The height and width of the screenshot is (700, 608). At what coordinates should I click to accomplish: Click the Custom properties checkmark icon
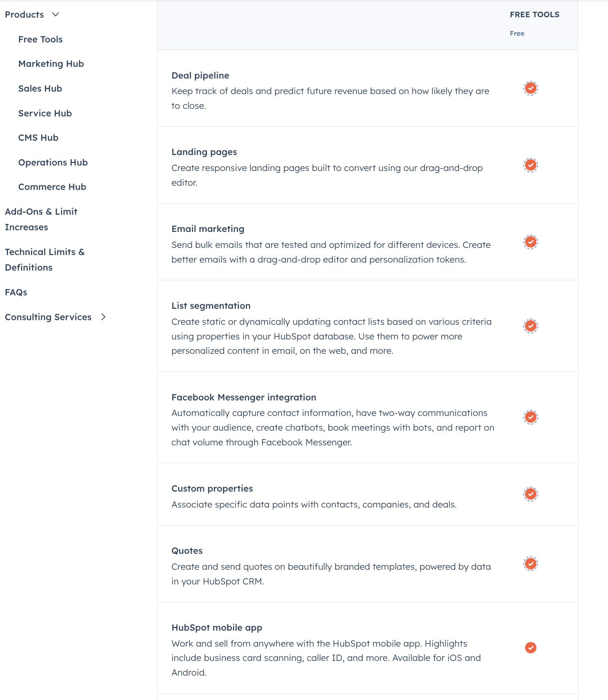coord(531,494)
